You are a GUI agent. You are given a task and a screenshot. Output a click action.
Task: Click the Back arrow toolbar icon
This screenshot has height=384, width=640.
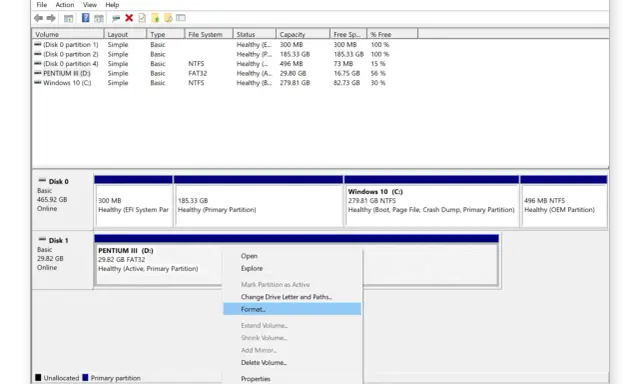coord(38,18)
